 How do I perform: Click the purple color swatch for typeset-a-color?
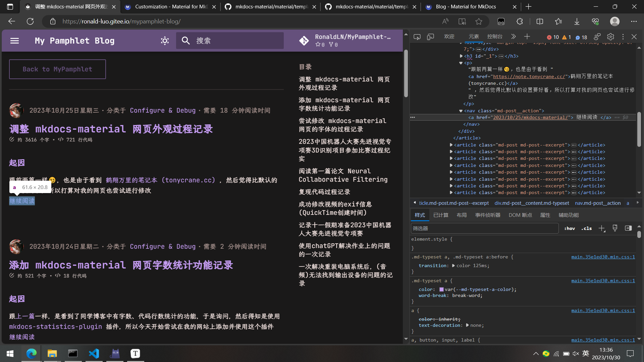point(441,289)
